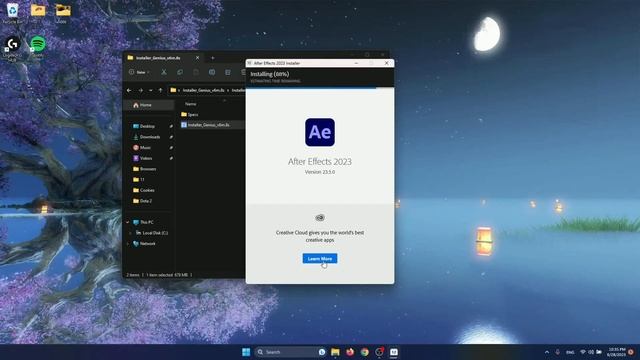Click the forward arrow in File Explorer
Image resolution: width=640 pixels, height=360 pixels.
[x=140, y=90]
